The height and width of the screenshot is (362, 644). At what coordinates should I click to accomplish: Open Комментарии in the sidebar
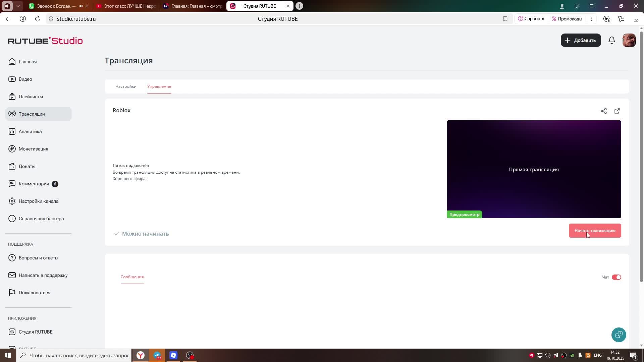click(34, 184)
